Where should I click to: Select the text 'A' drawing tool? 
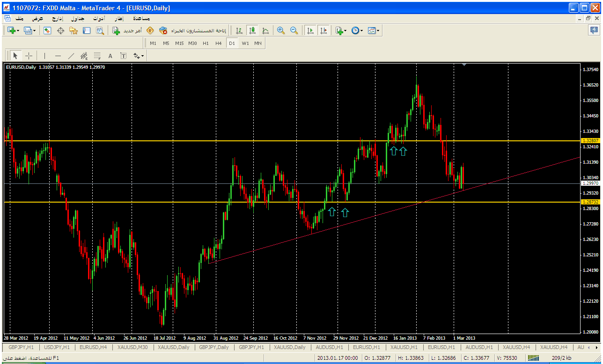click(x=110, y=56)
